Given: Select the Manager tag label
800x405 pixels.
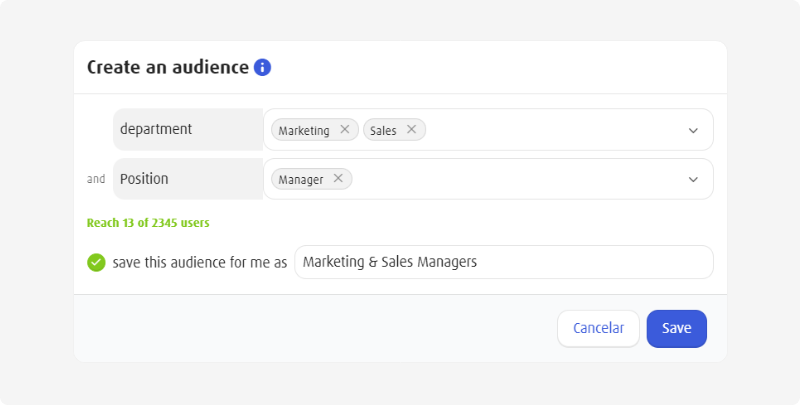Looking at the screenshot, I should 300,180.
